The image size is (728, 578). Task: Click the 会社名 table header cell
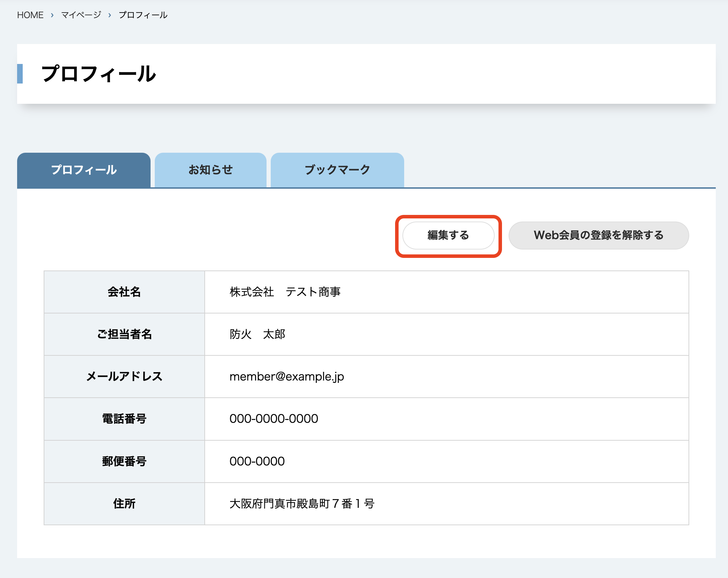pyautogui.click(x=124, y=292)
